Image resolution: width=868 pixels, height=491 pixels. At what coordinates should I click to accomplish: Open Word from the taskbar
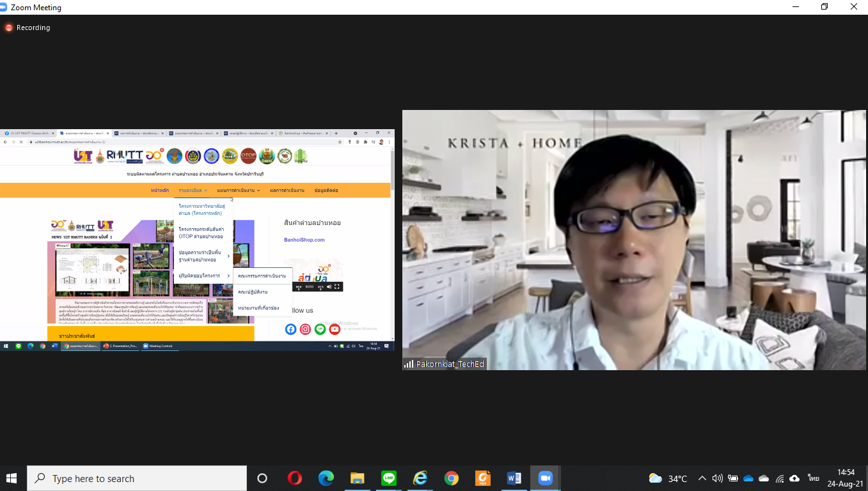point(514,478)
